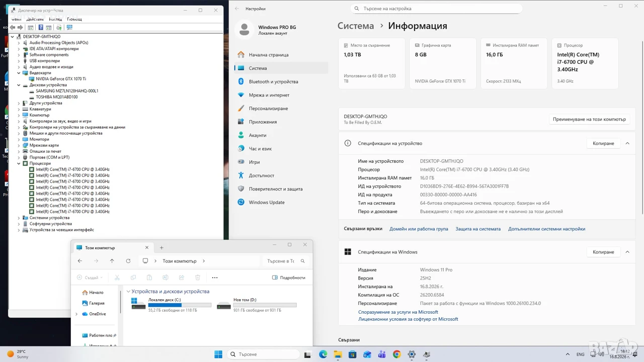Image resolution: width=644 pixels, height=362 pixels.
Task: Click the Система breadcrumb in Settings header
Action: pos(356,26)
